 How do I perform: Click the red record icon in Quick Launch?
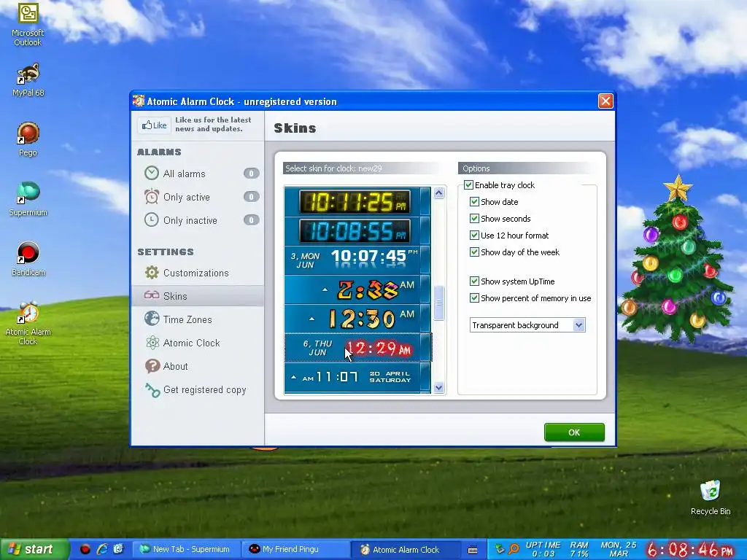(x=85, y=549)
